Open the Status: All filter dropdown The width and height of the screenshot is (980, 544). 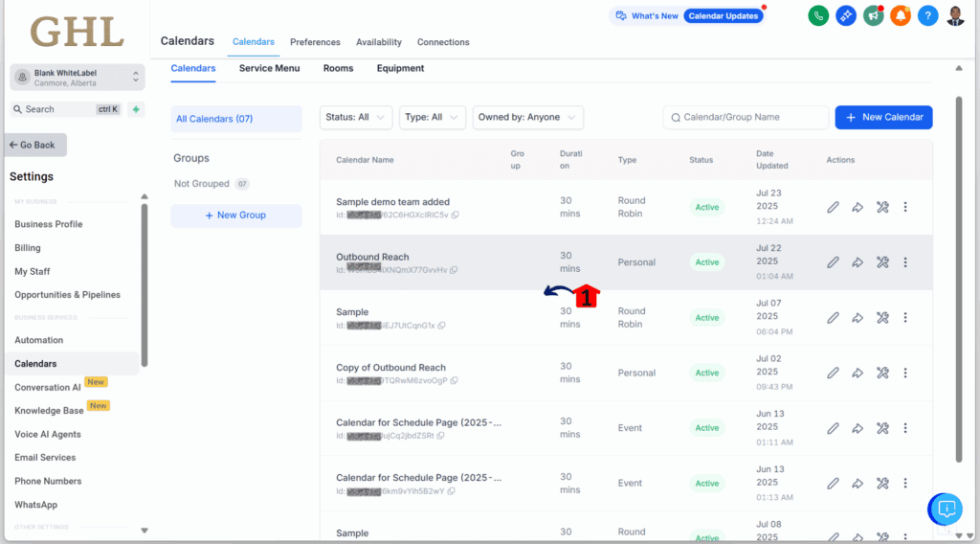pyautogui.click(x=356, y=118)
